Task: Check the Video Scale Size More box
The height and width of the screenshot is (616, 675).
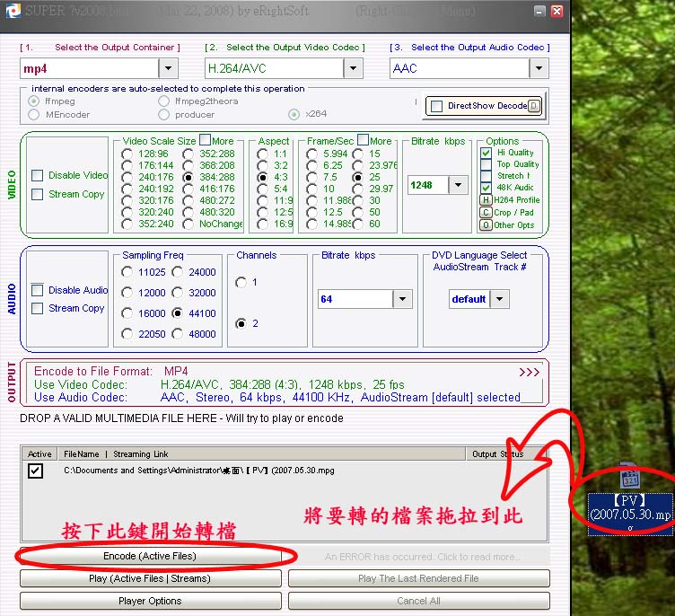Action: pyautogui.click(x=206, y=139)
